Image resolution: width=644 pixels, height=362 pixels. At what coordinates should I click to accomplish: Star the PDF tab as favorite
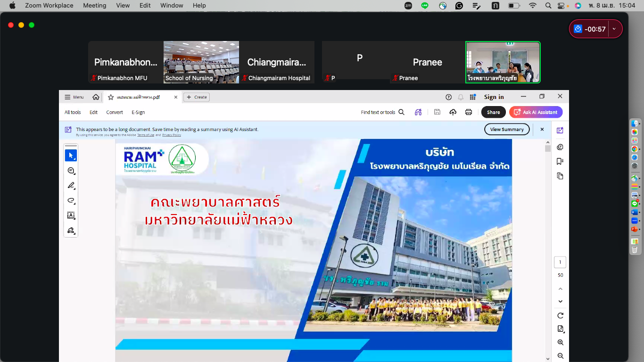tap(111, 97)
